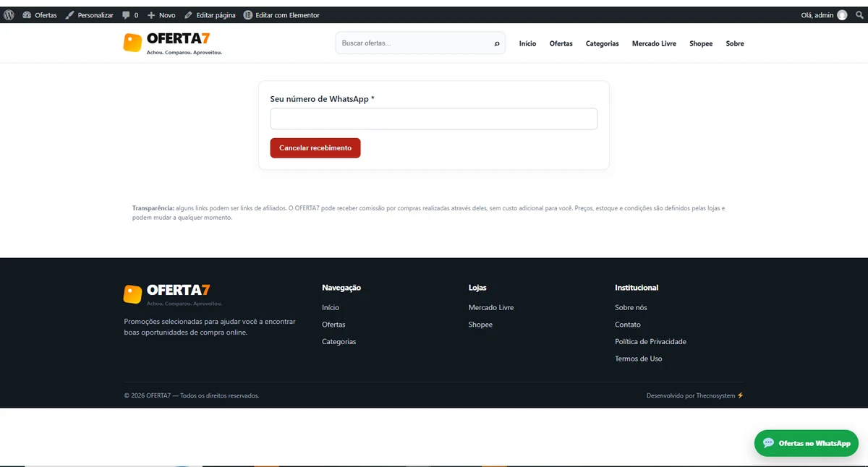Select the Seu número de WhatsApp label
The width and height of the screenshot is (868, 467).
323,99
